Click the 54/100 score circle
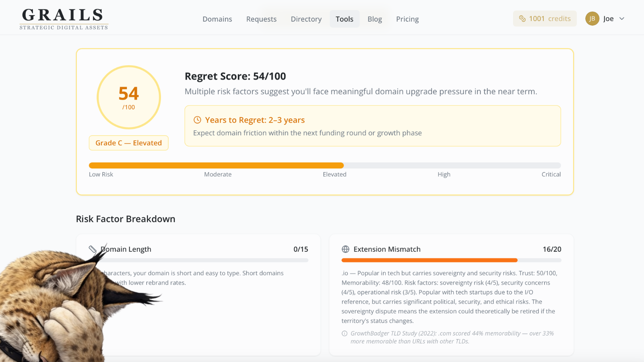Viewport: 644px width, 362px height. point(129,97)
